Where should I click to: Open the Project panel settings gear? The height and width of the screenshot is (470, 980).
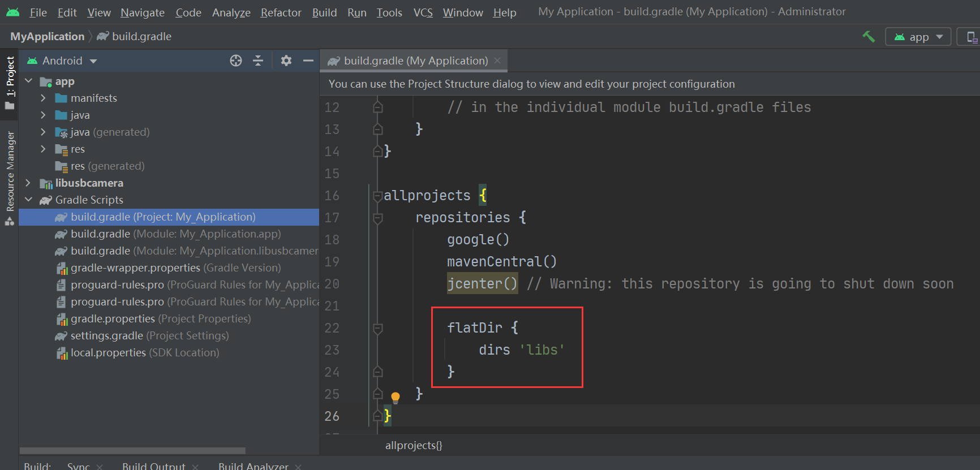point(286,61)
